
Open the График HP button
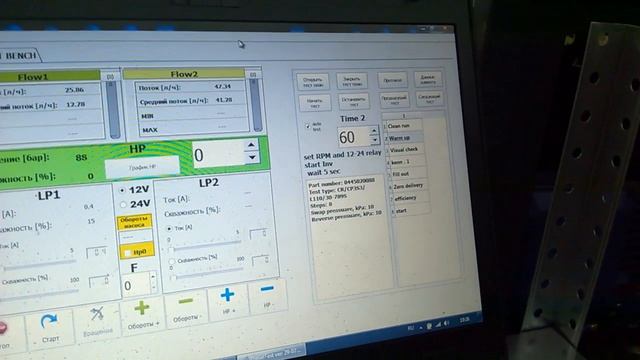point(142,167)
